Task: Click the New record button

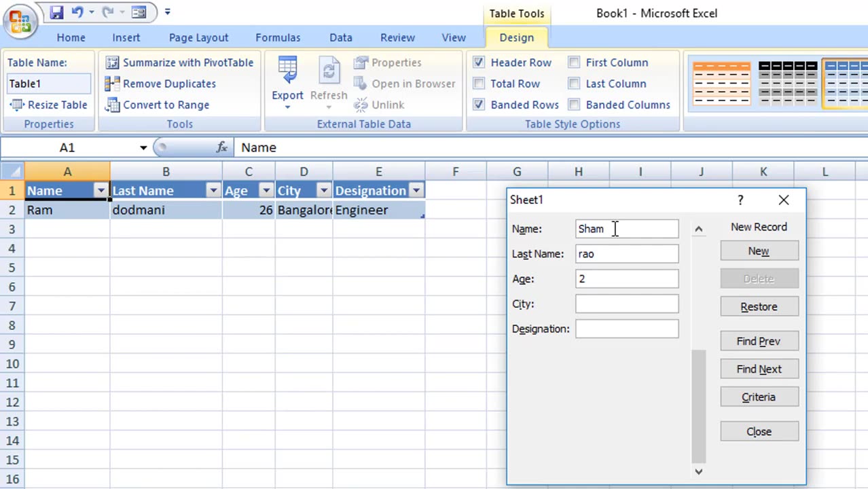Action: click(x=759, y=251)
